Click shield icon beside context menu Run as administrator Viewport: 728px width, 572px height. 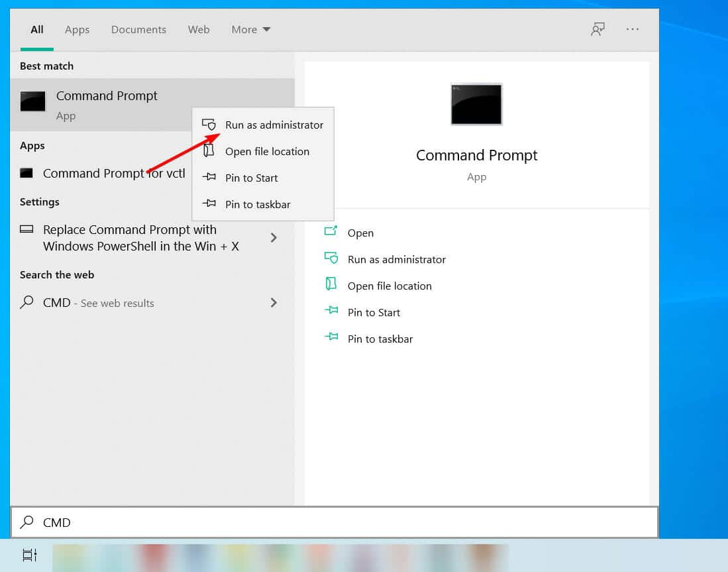click(x=209, y=125)
